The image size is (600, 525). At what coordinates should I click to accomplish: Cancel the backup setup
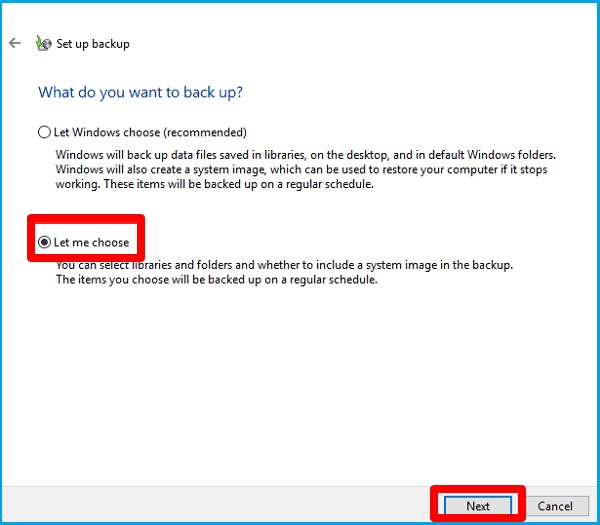(x=555, y=506)
